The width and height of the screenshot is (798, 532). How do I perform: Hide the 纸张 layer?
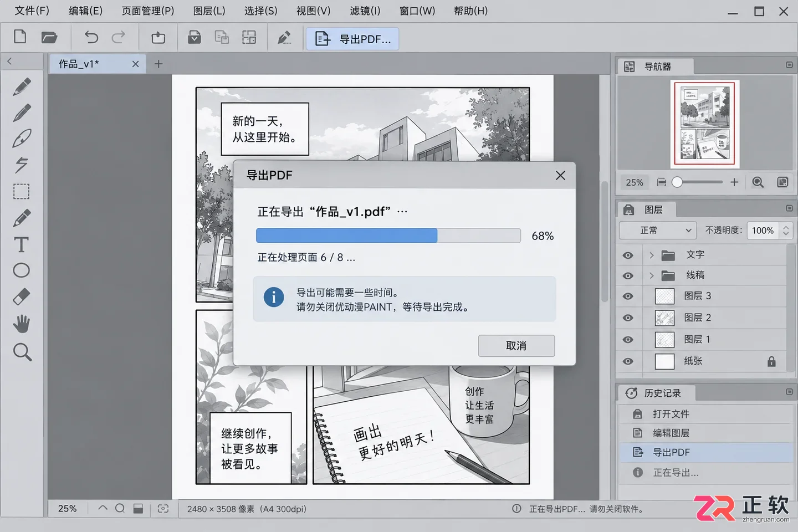pyautogui.click(x=628, y=361)
